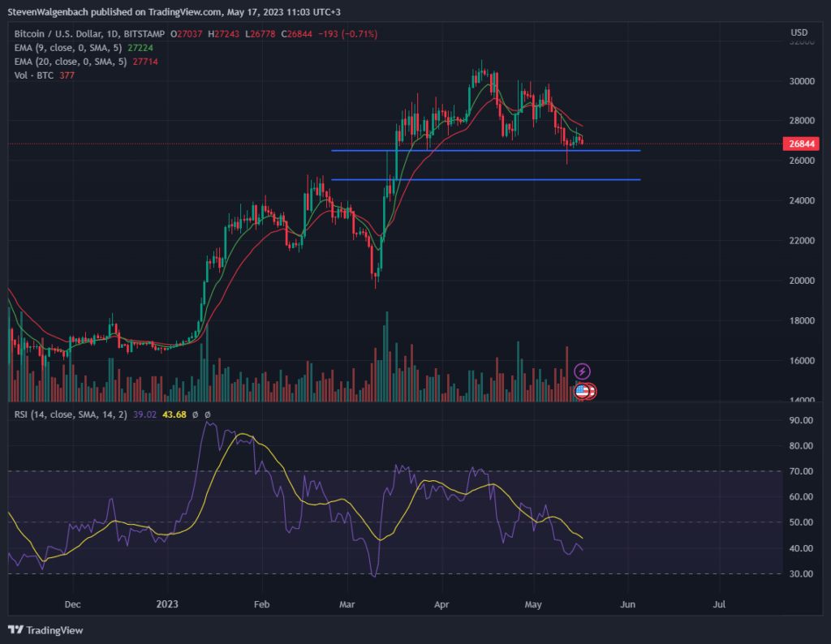
Task: Click the USD currency label on price axis
Action: 799,32
